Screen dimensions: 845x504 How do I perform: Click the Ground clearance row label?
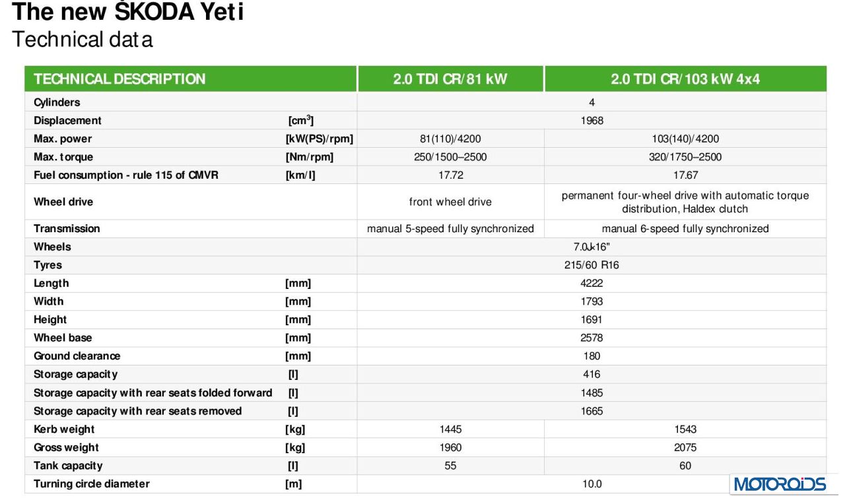[x=77, y=356]
